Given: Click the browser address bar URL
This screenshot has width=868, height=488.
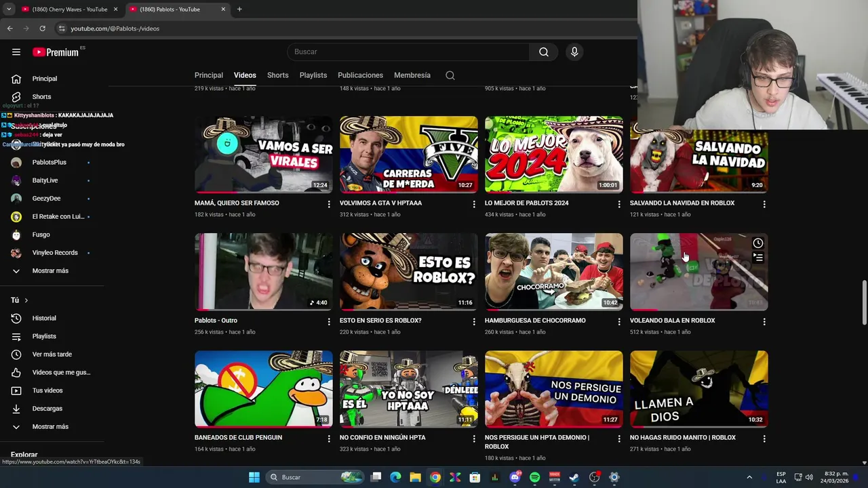Looking at the screenshot, I should pyautogui.click(x=115, y=28).
